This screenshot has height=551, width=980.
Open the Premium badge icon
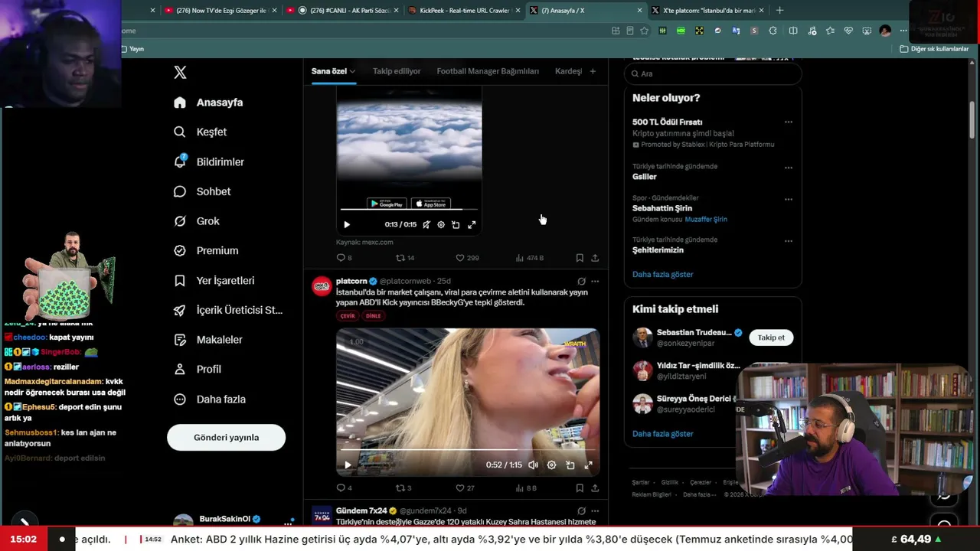click(x=180, y=250)
